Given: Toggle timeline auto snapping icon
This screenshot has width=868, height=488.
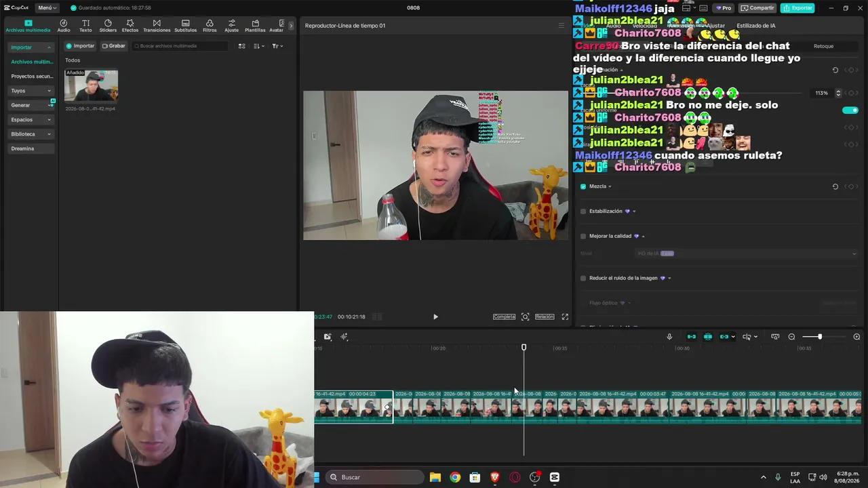Looking at the screenshot, I should click(x=708, y=337).
